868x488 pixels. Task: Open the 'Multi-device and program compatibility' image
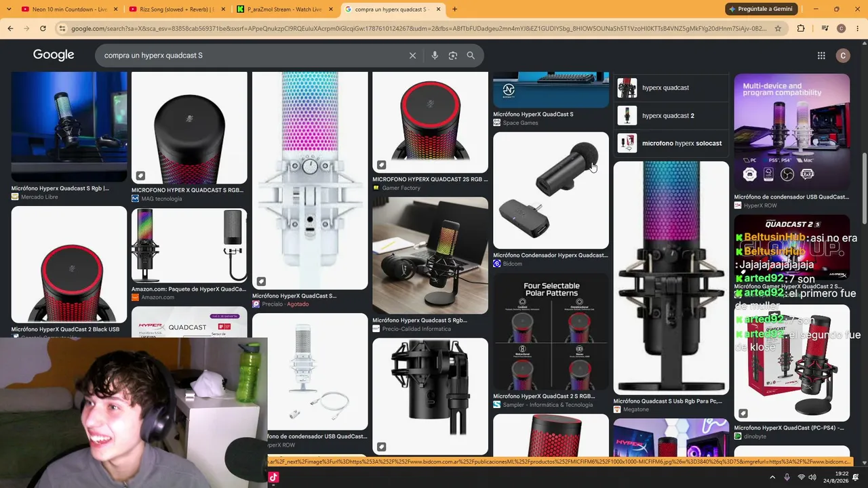791,132
